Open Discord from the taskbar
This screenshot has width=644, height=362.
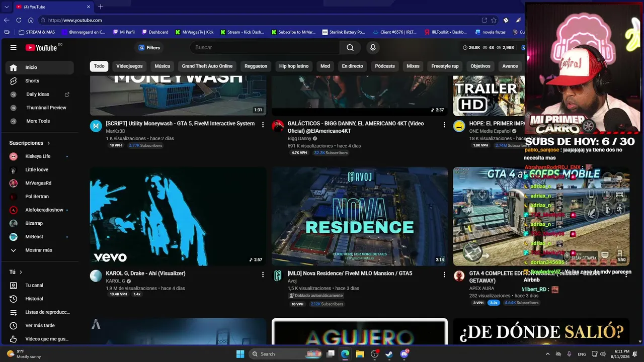(404, 354)
